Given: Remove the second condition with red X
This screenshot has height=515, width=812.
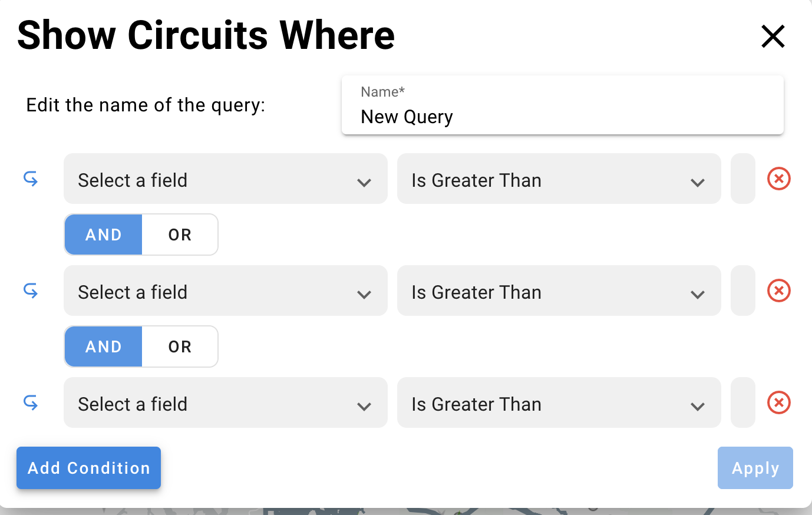Looking at the screenshot, I should [x=778, y=290].
